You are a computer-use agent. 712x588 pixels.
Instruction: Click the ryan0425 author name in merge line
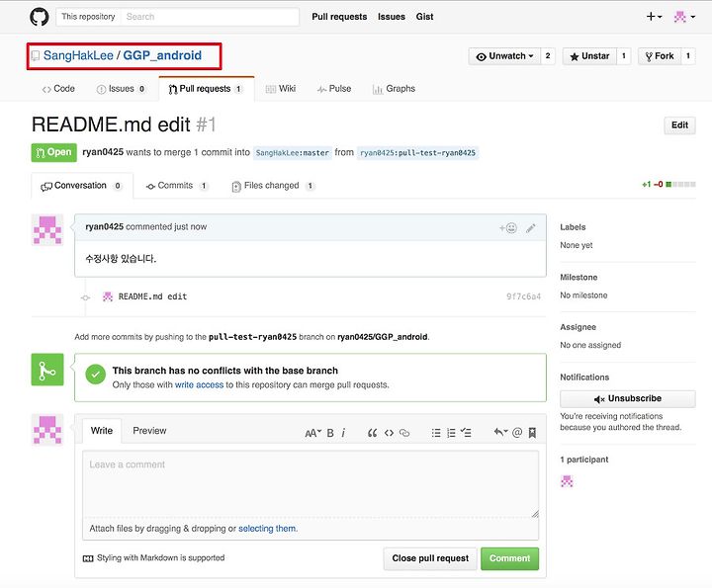click(103, 152)
